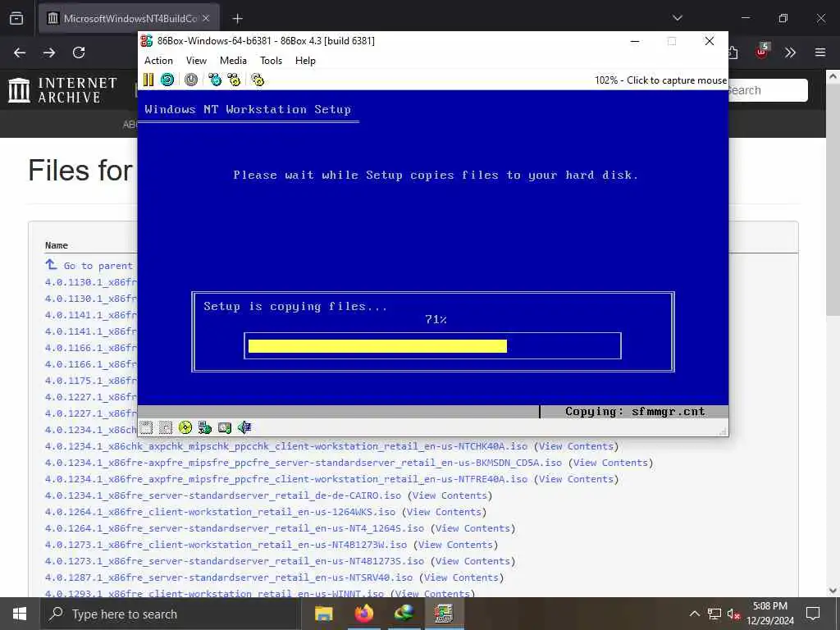Open the View menu in 86Box
Viewport: 840px width, 630px height.
[196, 61]
